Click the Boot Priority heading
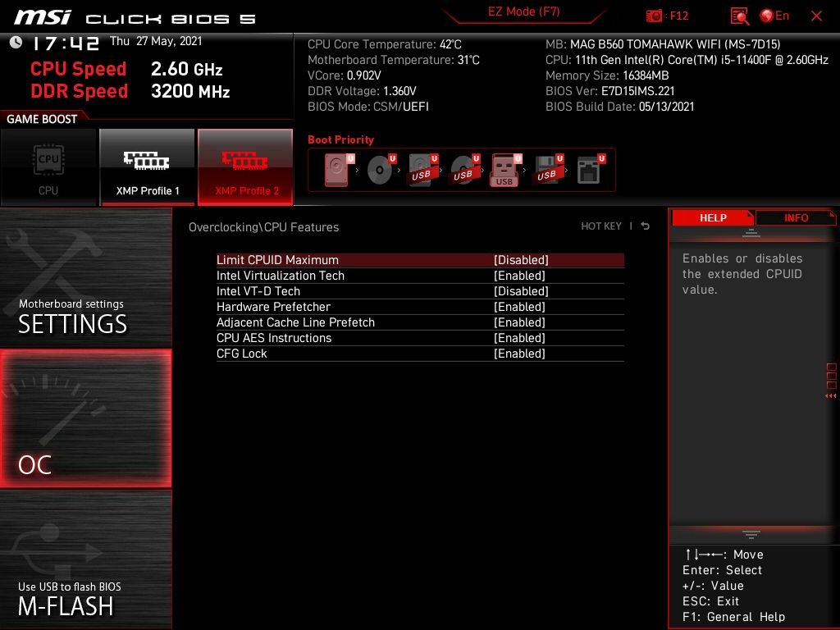The width and height of the screenshot is (840, 630). pos(340,139)
